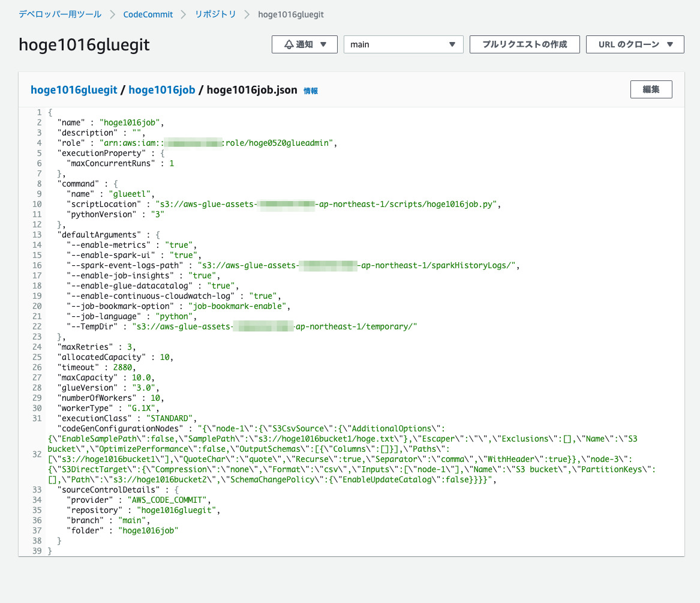Open the main branch selector dropdown
The height and width of the screenshot is (603, 700).
coord(403,44)
